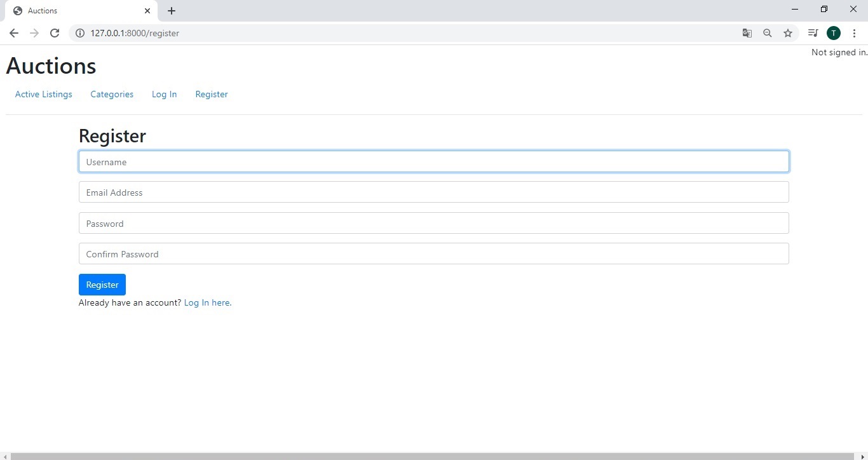Reload the current page
This screenshot has width=868, height=460.
(55, 33)
